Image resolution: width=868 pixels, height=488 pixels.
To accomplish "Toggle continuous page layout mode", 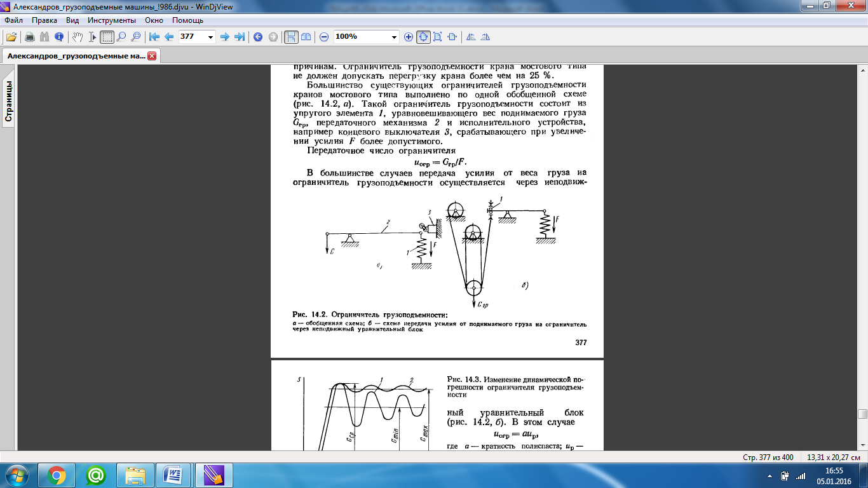I will click(291, 37).
